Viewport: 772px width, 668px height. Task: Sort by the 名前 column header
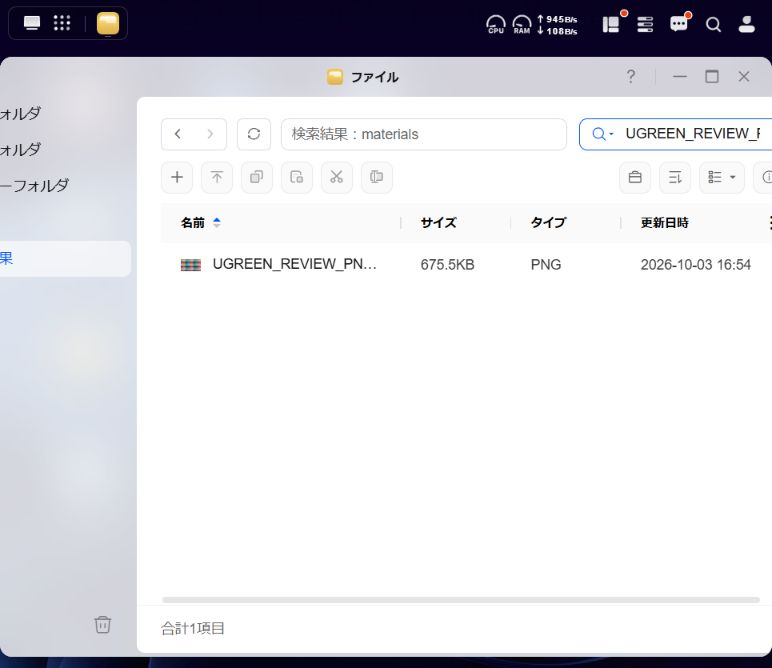[x=193, y=223]
